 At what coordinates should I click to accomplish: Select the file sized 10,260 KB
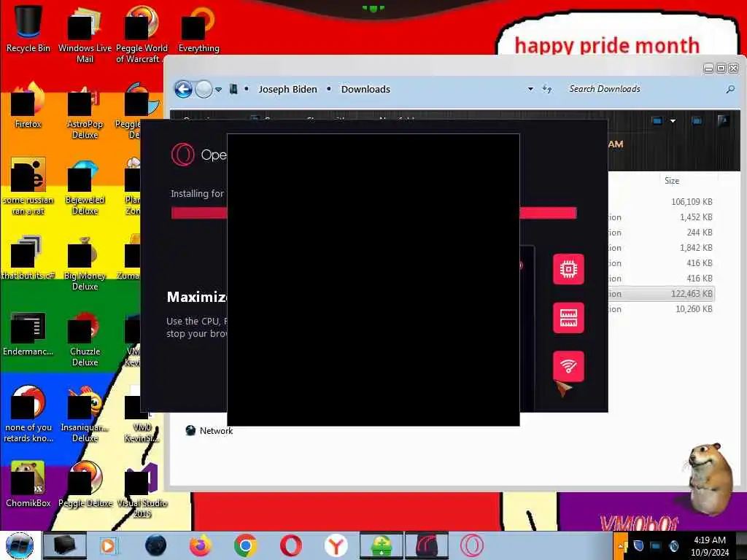694,309
